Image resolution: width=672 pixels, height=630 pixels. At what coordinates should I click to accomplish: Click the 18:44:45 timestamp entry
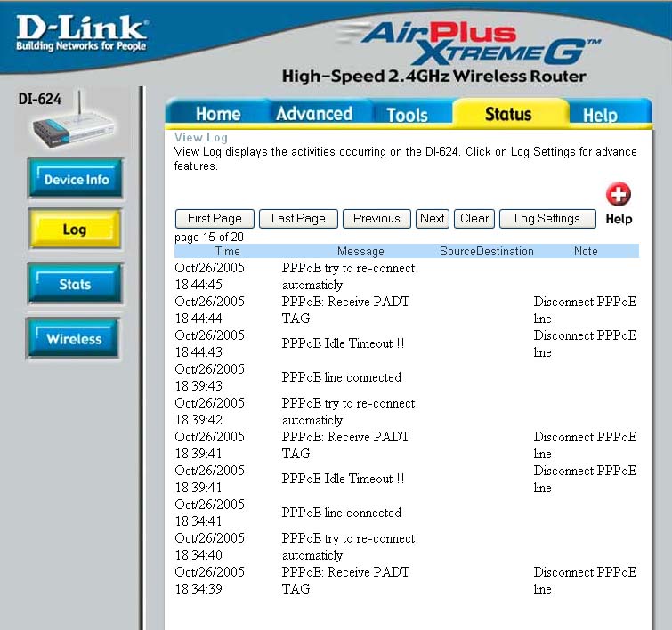click(x=209, y=276)
